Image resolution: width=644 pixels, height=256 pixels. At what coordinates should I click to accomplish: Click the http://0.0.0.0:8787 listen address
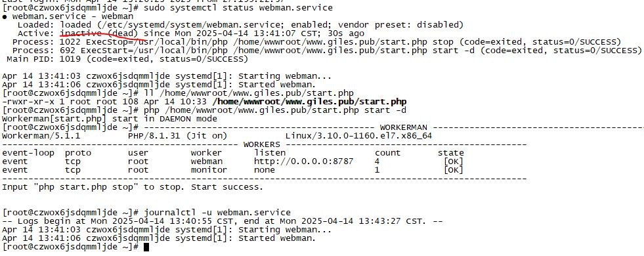[303, 161]
